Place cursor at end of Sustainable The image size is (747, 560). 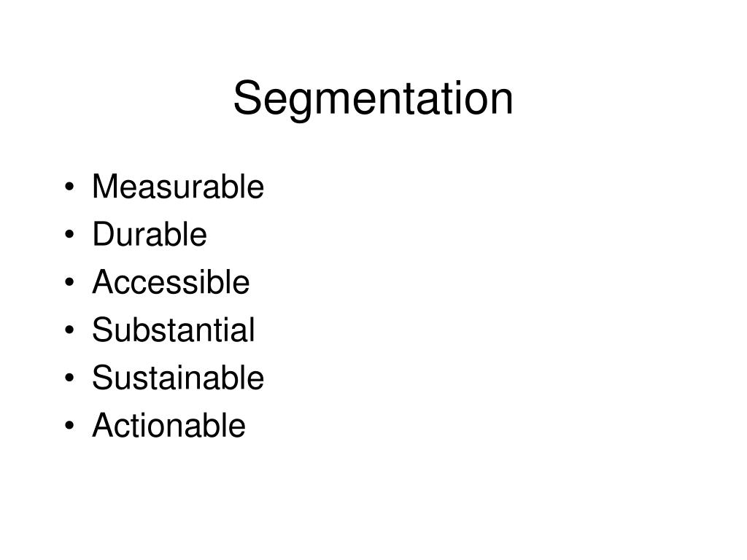[264, 378]
